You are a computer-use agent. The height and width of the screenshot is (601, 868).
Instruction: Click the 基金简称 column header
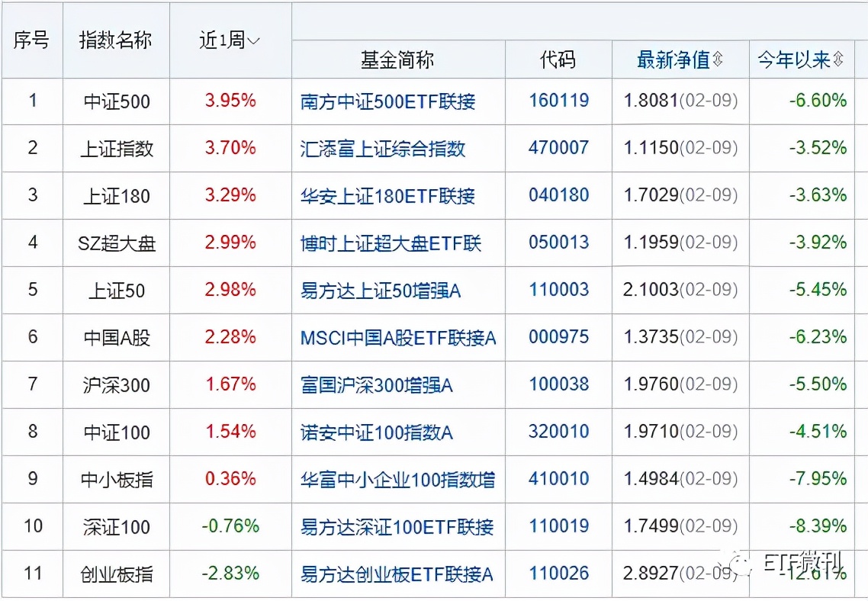(397, 59)
